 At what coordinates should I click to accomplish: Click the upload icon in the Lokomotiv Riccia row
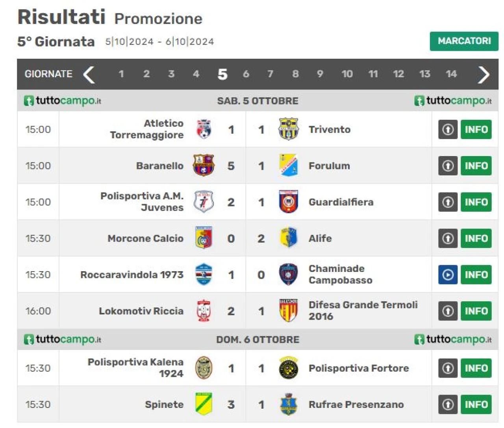pyautogui.click(x=448, y=311)
